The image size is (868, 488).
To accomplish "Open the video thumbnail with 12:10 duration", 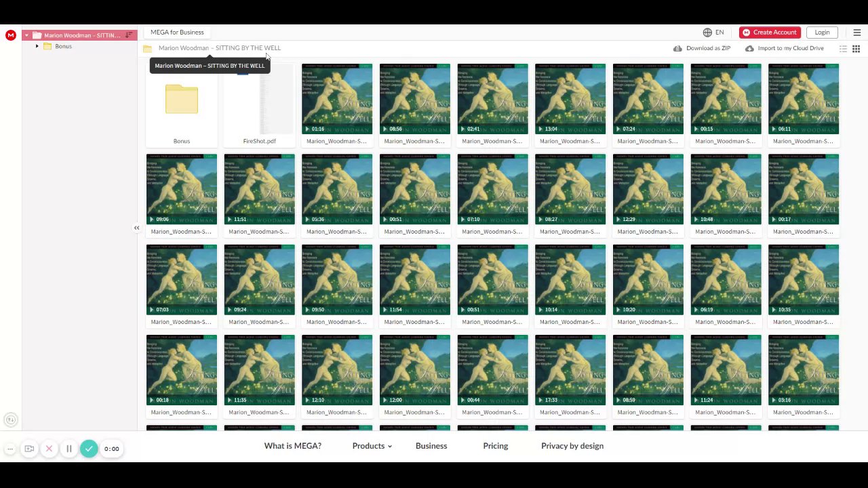I will 337,375.
